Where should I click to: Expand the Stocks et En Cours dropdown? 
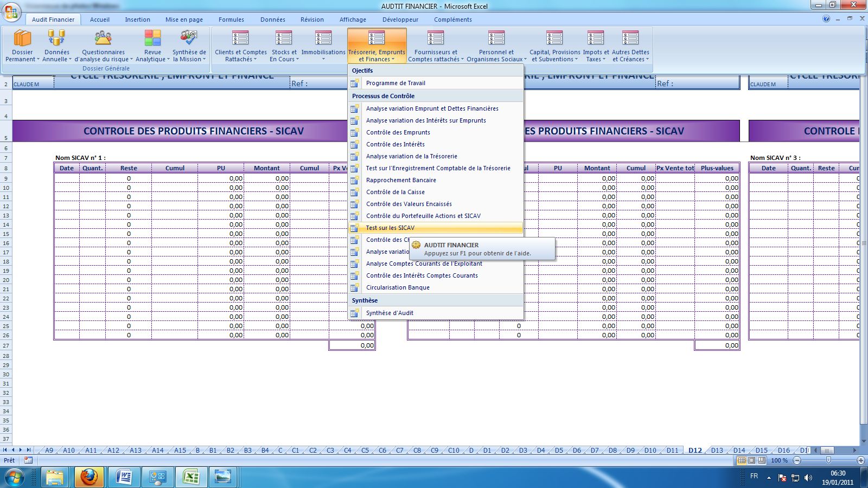[x=284, y=56]
